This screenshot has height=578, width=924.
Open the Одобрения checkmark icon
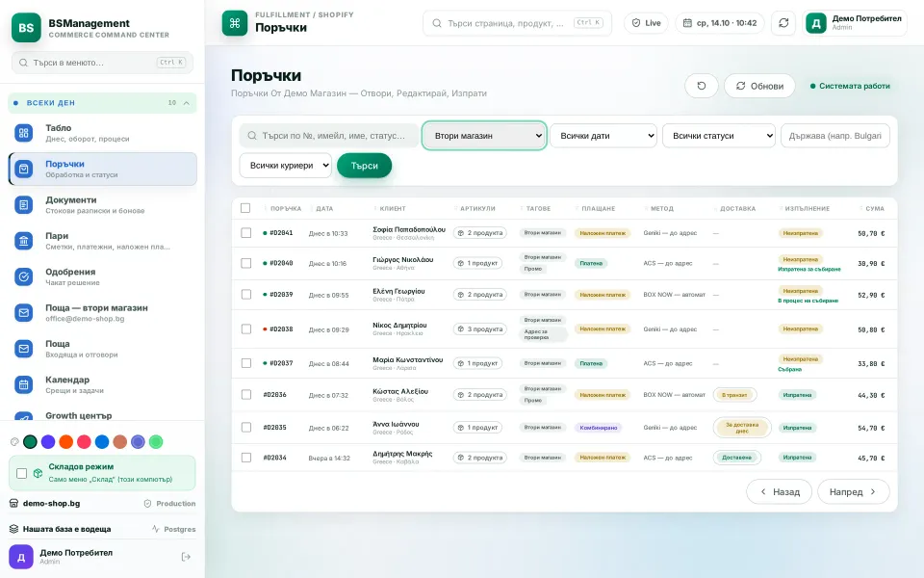23,276
